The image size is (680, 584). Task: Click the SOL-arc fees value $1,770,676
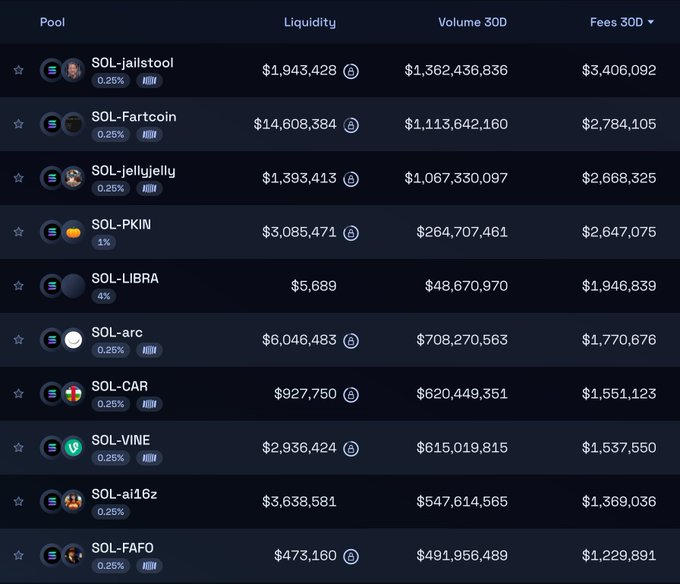pyautogui.click(x=619, y=340)
